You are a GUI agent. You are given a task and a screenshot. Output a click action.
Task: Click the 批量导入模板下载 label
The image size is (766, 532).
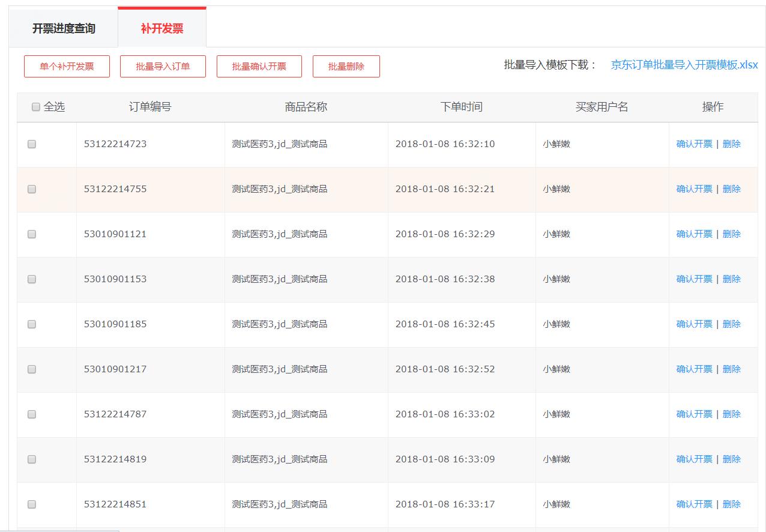click(550, 65)
